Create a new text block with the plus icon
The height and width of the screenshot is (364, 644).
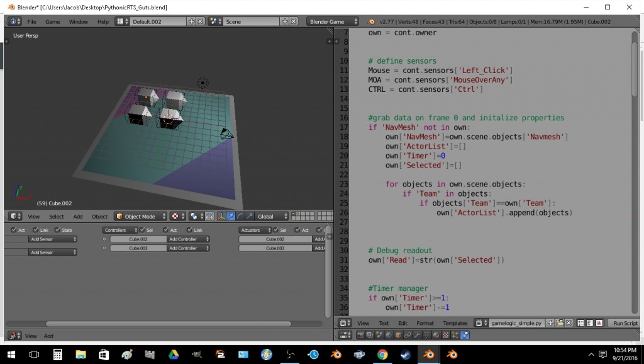[x=550, y=322]
